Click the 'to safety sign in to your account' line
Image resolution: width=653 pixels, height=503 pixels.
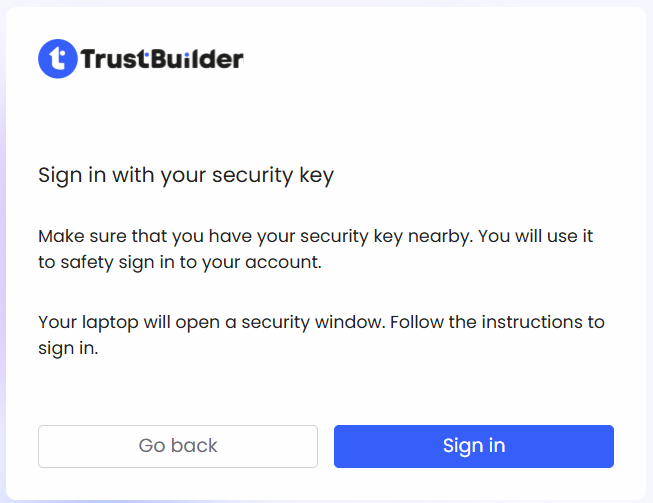tap(180, 263)
